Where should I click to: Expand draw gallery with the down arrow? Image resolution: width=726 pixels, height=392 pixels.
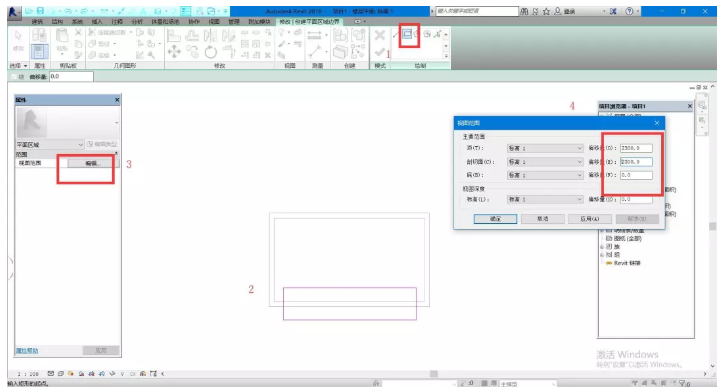[446, 46]
